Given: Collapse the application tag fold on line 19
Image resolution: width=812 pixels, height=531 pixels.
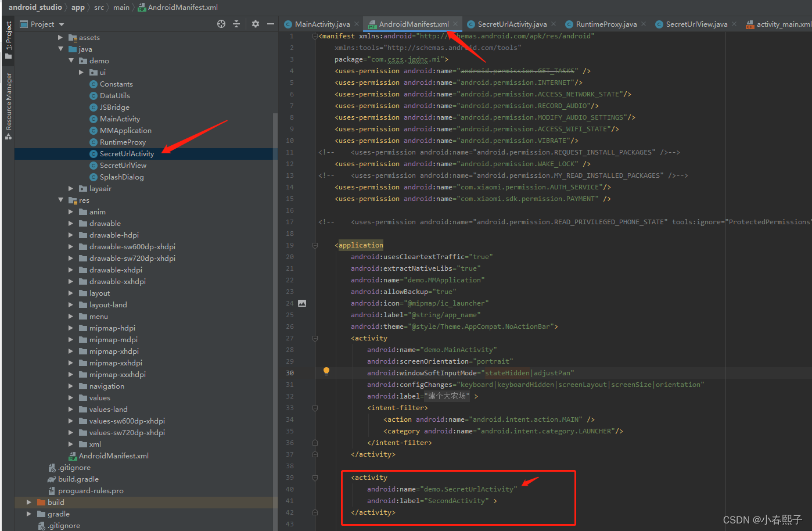Looking at the screenshot, I should 315,245.
